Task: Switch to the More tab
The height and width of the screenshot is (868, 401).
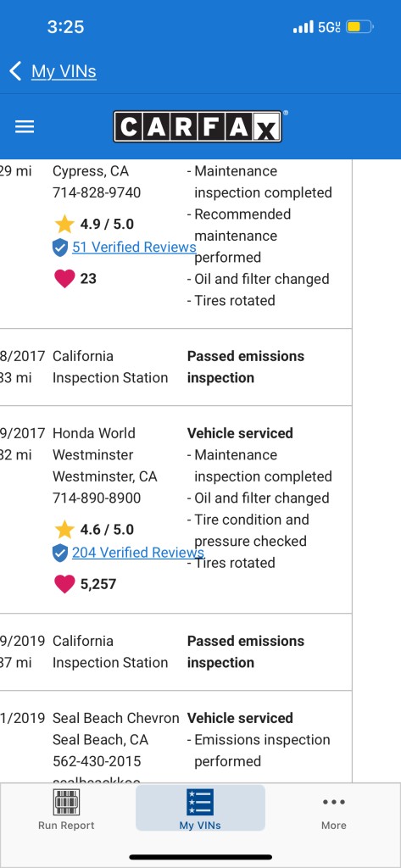Action: (x=333, y=810)
